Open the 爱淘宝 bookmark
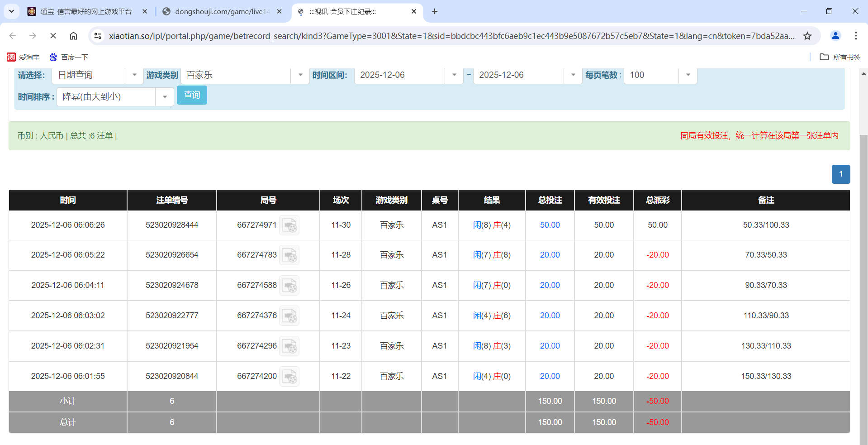This screenshot has height=445, width=868. [23, 57]
